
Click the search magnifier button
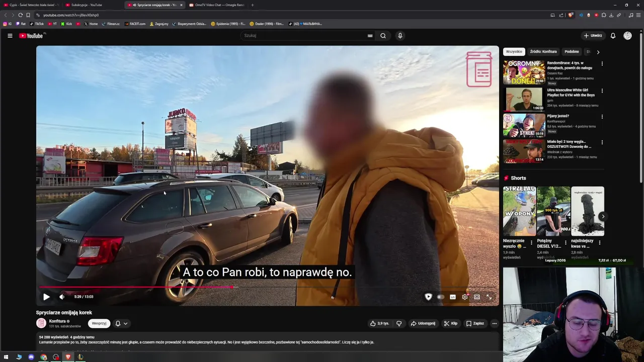point(383,36)
